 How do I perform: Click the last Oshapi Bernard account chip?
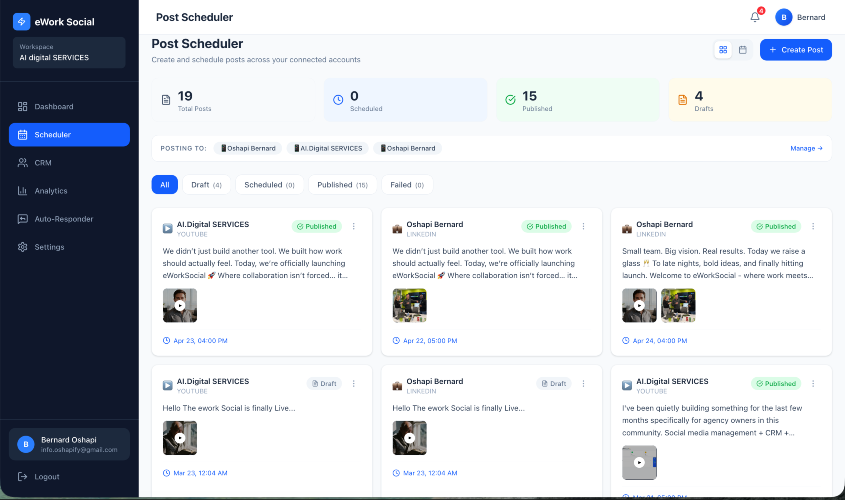pos(407,148)
